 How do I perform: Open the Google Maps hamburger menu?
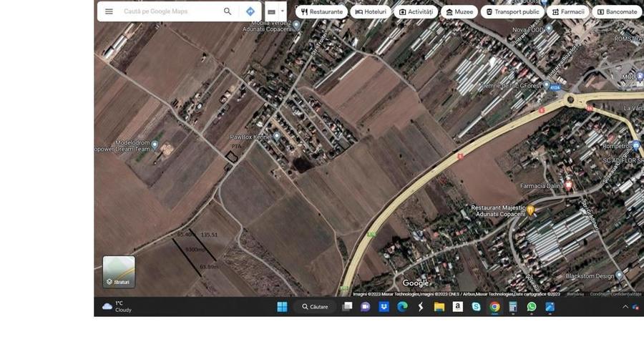tap(109, 11)
